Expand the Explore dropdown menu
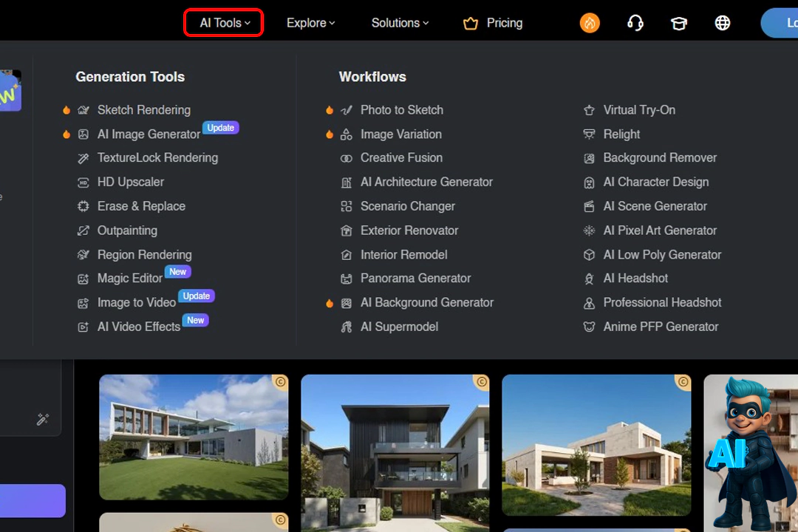798x532 pixels. tap(310, 23)
